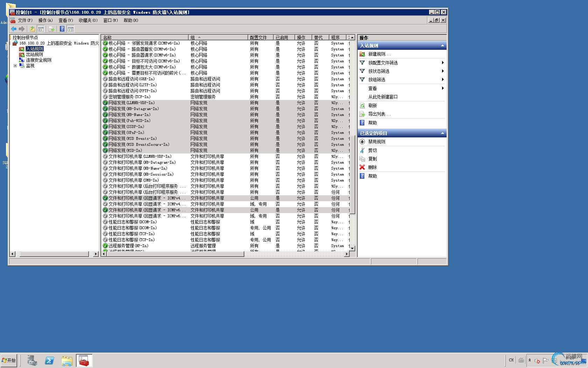Click the CH language indicator in the tray
The height and width of the screenshot is (368, 588).
(x=511, y=360)
